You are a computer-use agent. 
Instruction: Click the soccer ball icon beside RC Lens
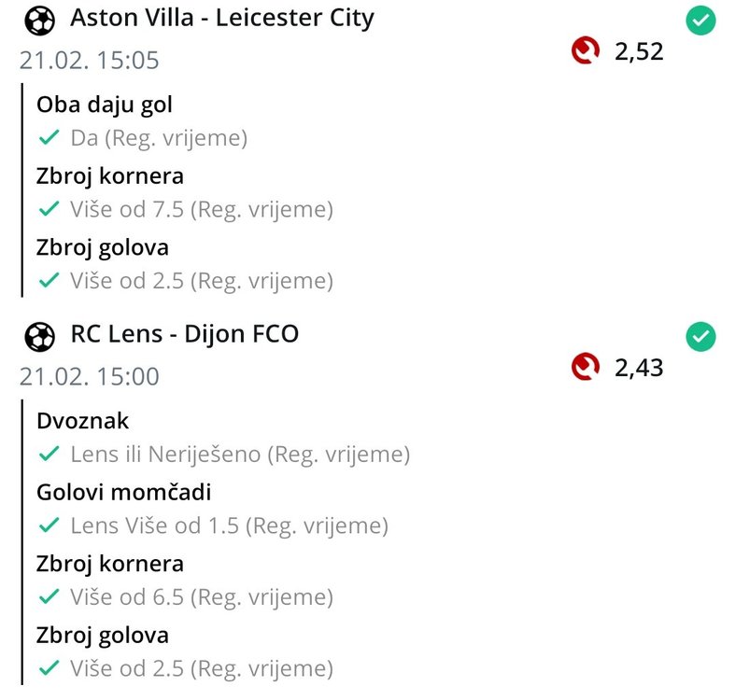40,335
